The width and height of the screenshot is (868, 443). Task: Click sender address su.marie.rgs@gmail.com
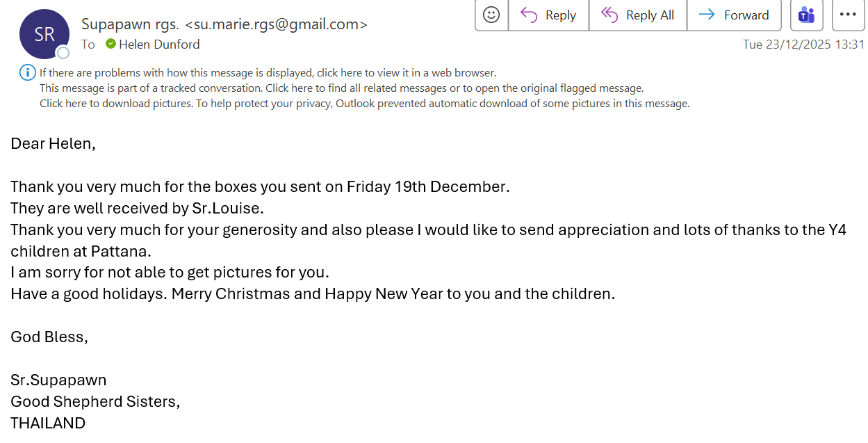click(276, 24)
